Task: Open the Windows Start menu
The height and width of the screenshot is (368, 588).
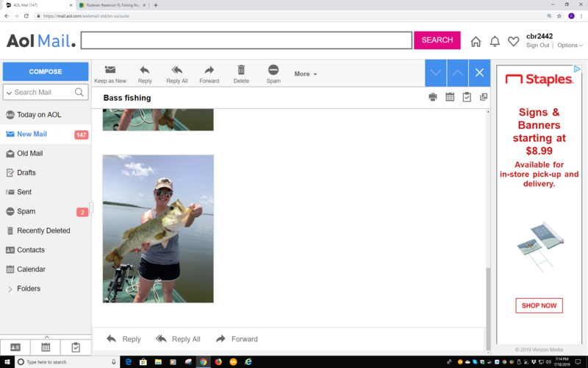Action: point(7,362)
